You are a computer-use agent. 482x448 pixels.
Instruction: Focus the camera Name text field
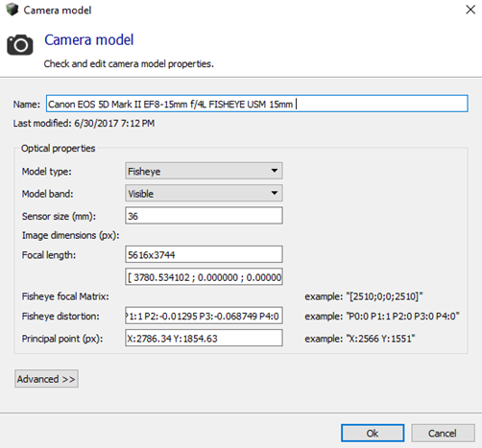click(257, 104)
